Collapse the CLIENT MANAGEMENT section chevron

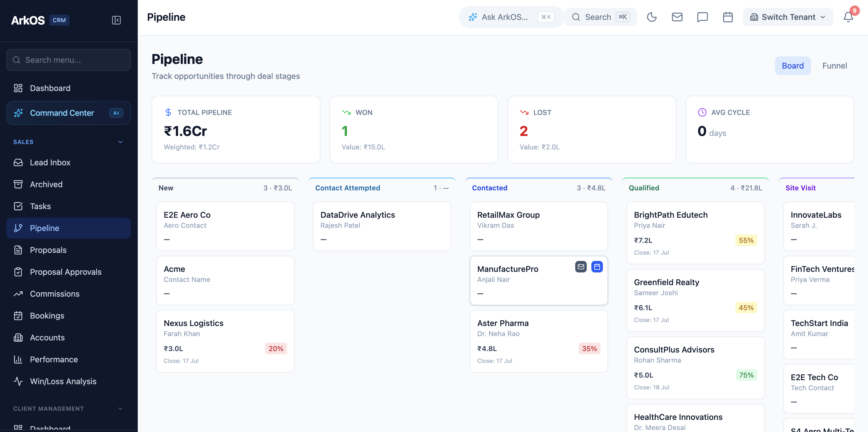120,409
